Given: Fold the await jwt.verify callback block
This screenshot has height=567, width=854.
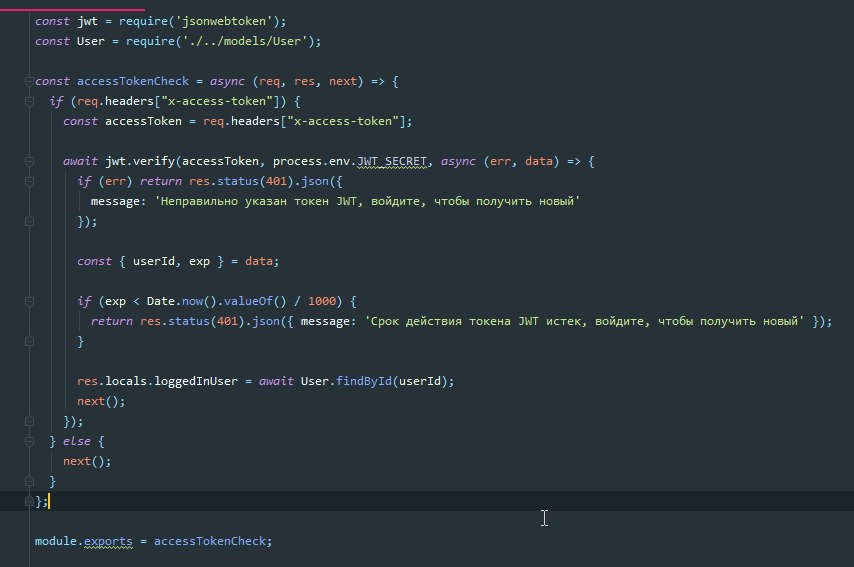Looking at the screenshot, I should point(29,161).
